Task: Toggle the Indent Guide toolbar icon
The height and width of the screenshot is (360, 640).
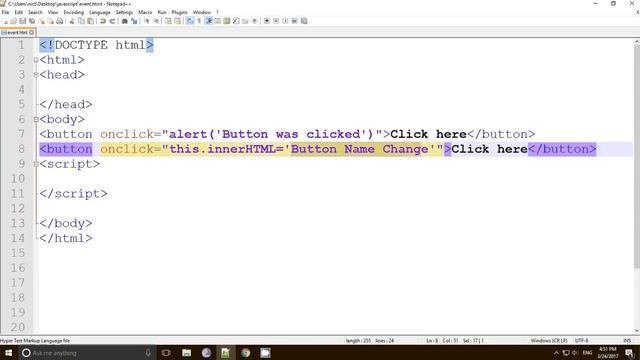Action: [209, 21]
